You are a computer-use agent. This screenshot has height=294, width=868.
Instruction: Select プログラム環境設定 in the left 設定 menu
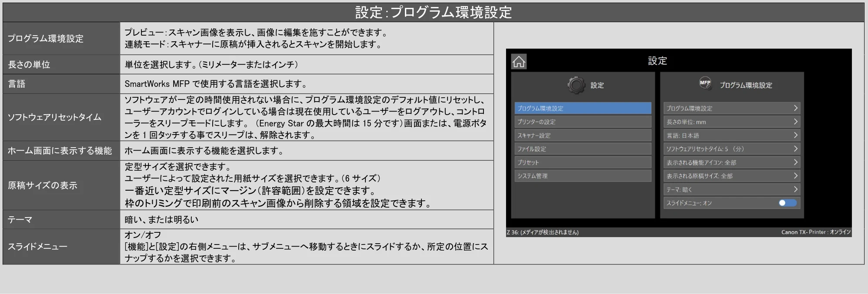pos(583,108)
